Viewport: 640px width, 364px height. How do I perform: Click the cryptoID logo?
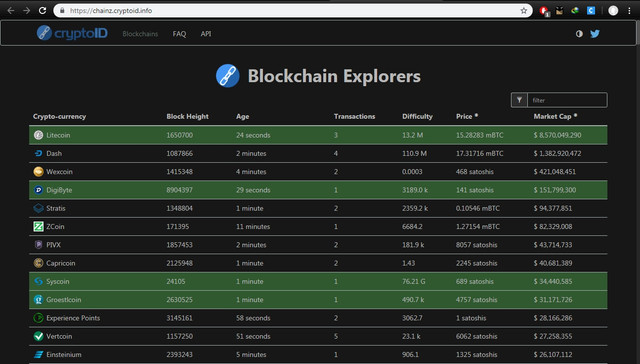(72, 33)
